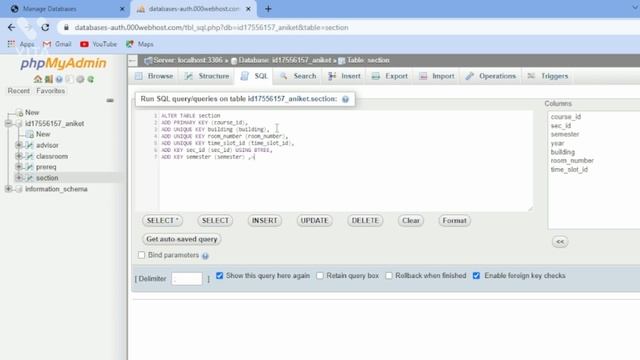Open navigation panel settings gear icon
This screenshot has width=640, height=360.
click(x=80, y=79)
